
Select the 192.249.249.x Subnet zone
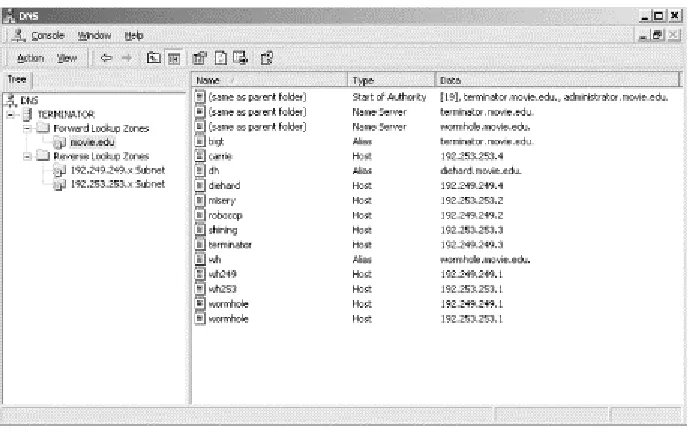coord(118,170)
